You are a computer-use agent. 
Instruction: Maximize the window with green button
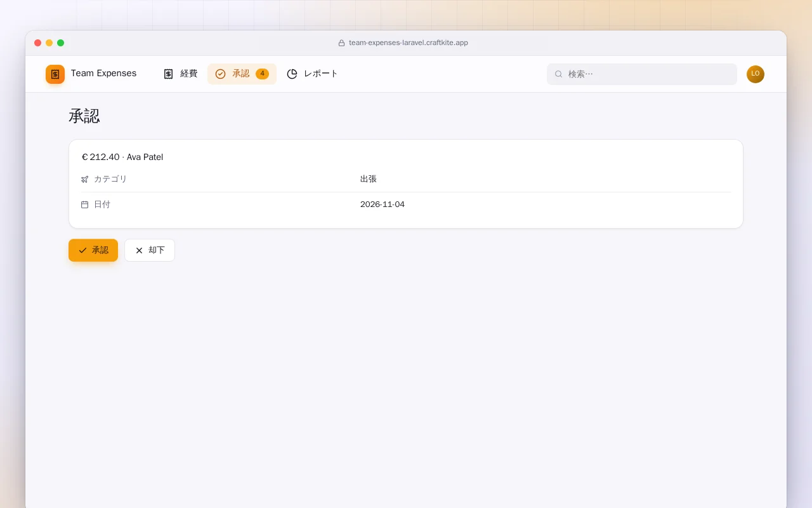[x=61, y=43]
